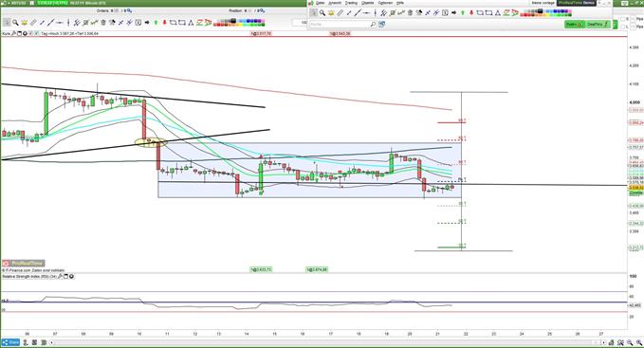Image resolution: width=644 pixels, height=348 pixels.
Task: Open the Optionen menu
Action: pyautogui.click(x=385, y=3)
